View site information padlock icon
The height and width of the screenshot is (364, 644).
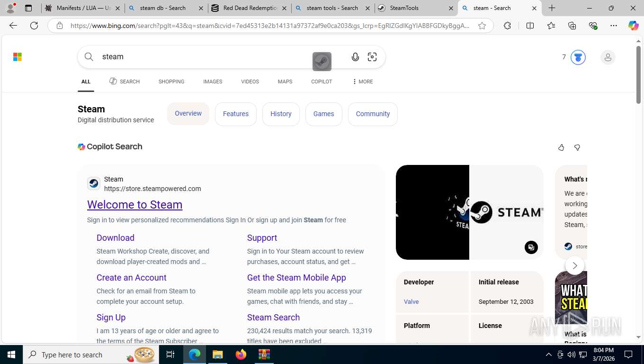click(x=60, y=26)
